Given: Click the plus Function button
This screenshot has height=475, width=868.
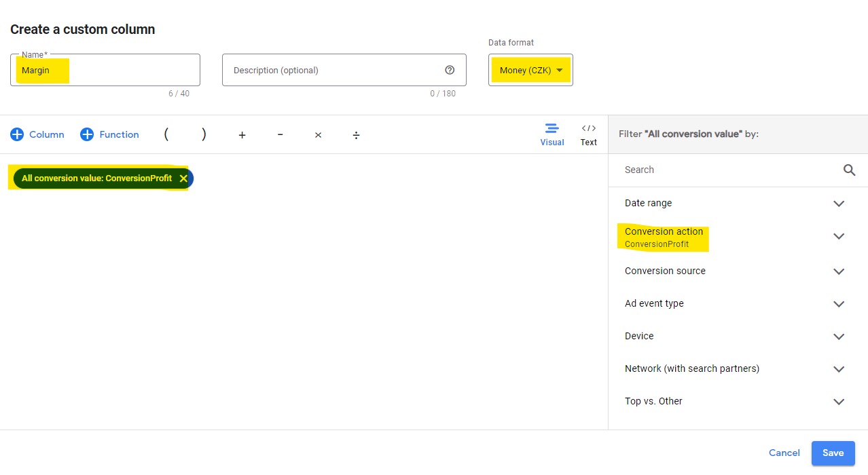Looking at the screenshot, I should click(109, 134).
